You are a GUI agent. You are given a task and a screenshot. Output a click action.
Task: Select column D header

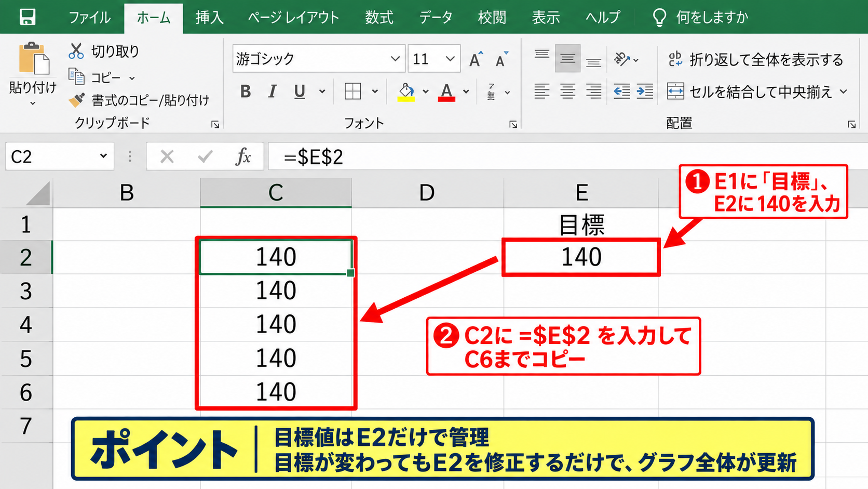[x=427, y=193]
